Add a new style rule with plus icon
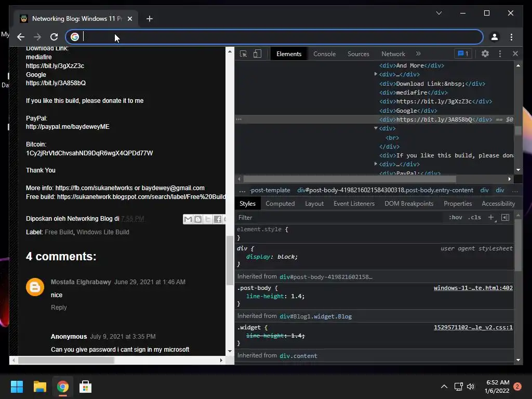 click(x=491, y=218)
